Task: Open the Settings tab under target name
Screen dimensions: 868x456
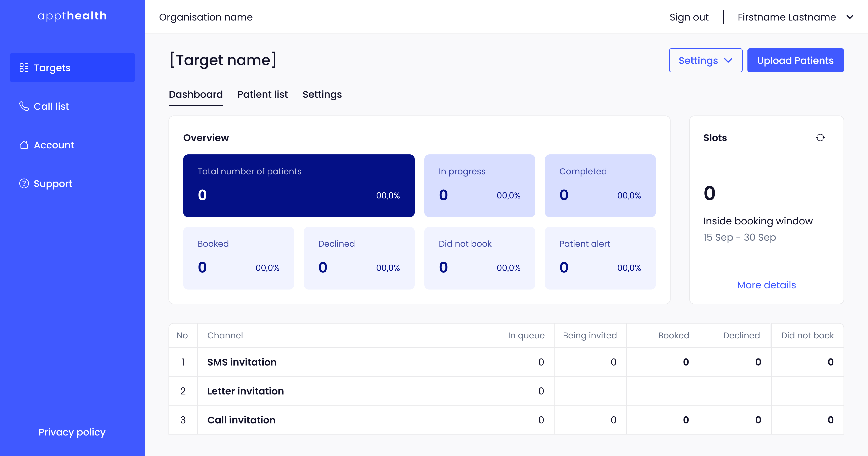Action: [322, 94]
